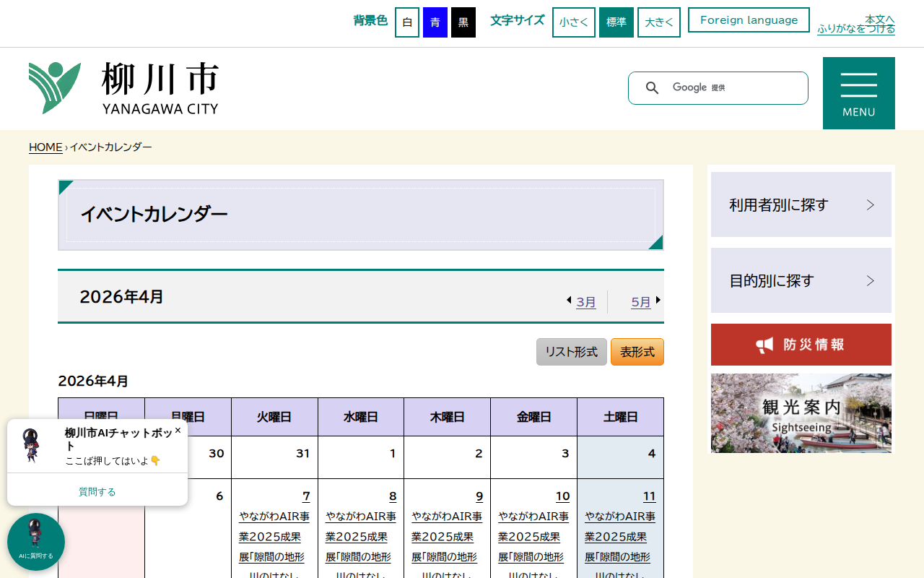
Task: Select the blue background color
Action: [435, 22]
